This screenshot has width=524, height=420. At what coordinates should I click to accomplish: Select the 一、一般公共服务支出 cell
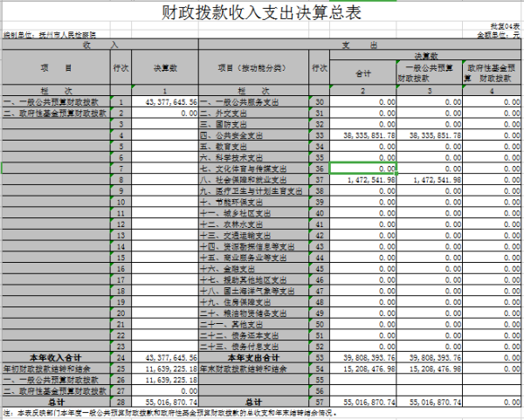point(253,102)
